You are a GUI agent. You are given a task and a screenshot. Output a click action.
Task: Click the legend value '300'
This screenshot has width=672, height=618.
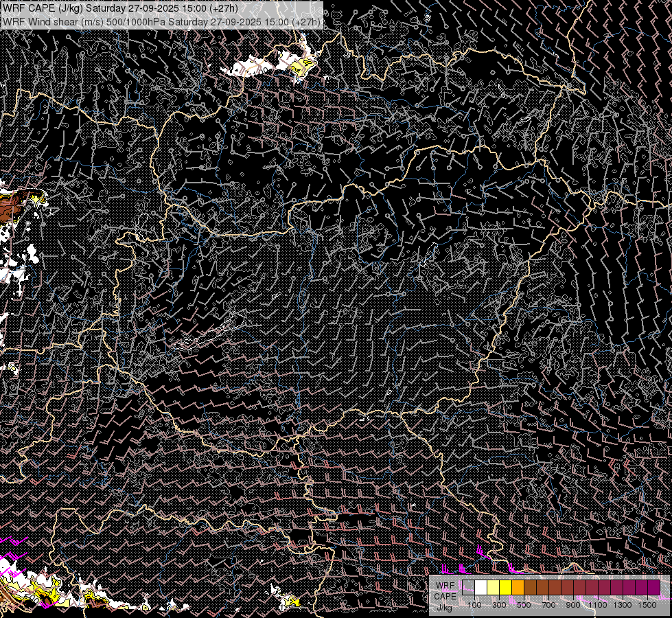(x=499, y=605)
